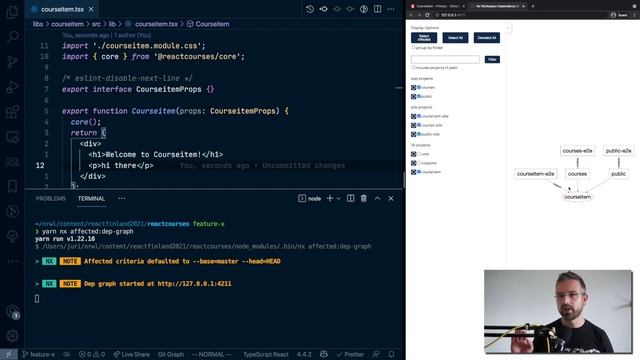Kill the terminal with trash icon
Image resolution: width=640 pixels, height=360 pixels.
click(363, 198)
